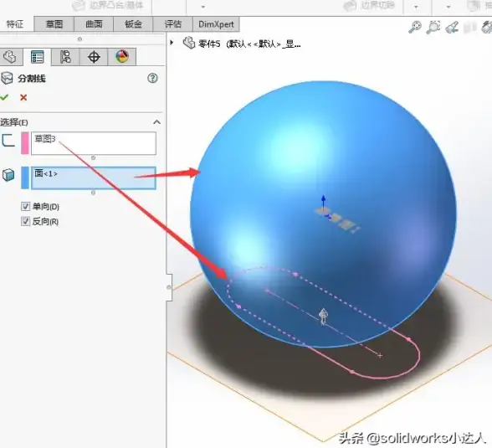This screenshot has width=492, height=448.
Task: Select the 草图3 sketch selection box
Action: [94, 143]
